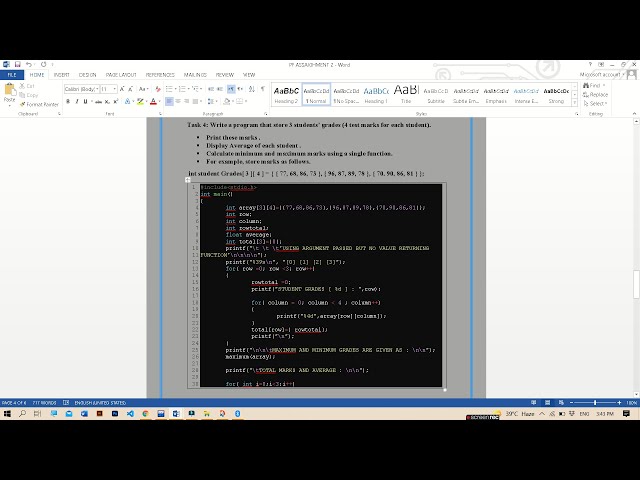Screen dimensions: 640x480
Task: Copy the selection with the Copy button
Action: [x=29, y=95]
